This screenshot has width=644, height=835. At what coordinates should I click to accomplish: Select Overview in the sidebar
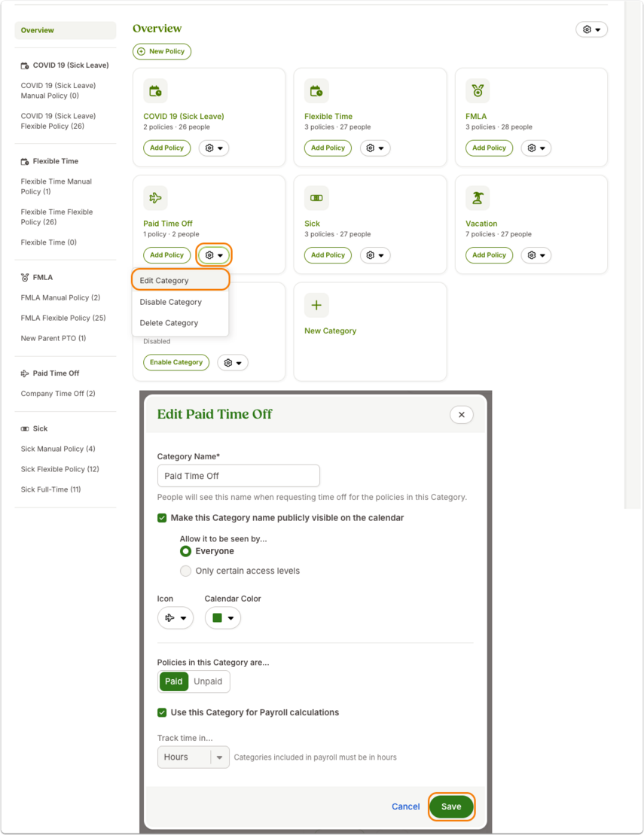[65, 30]
